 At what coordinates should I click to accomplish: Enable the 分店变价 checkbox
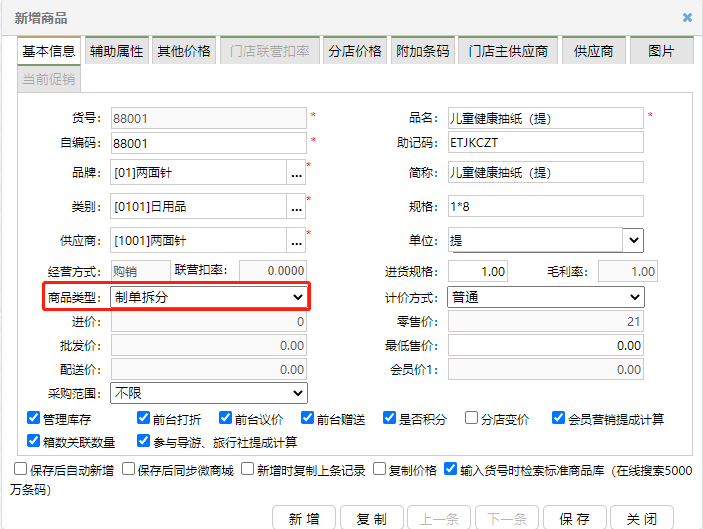click(x=471, y=418)
